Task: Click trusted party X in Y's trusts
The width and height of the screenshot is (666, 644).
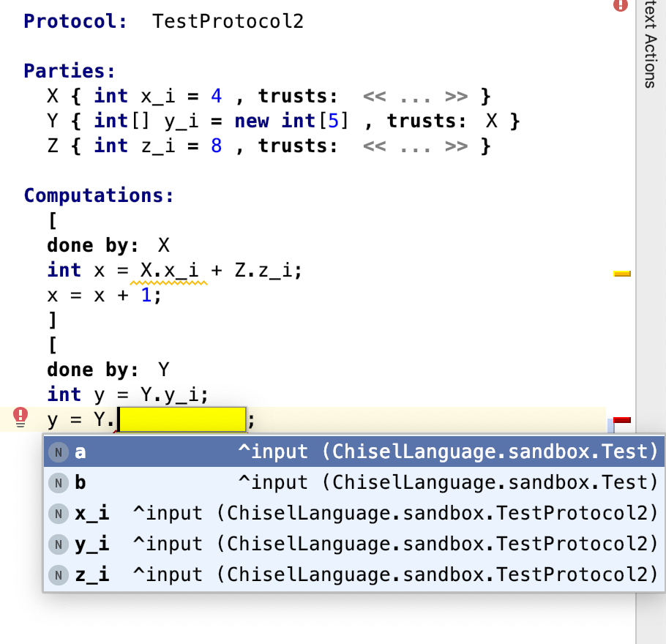Action: 492,121
